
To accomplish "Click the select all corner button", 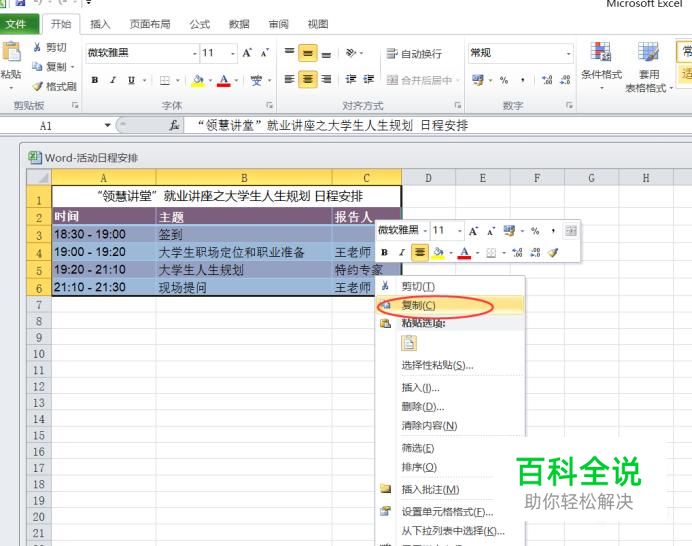I will [39, 177].
